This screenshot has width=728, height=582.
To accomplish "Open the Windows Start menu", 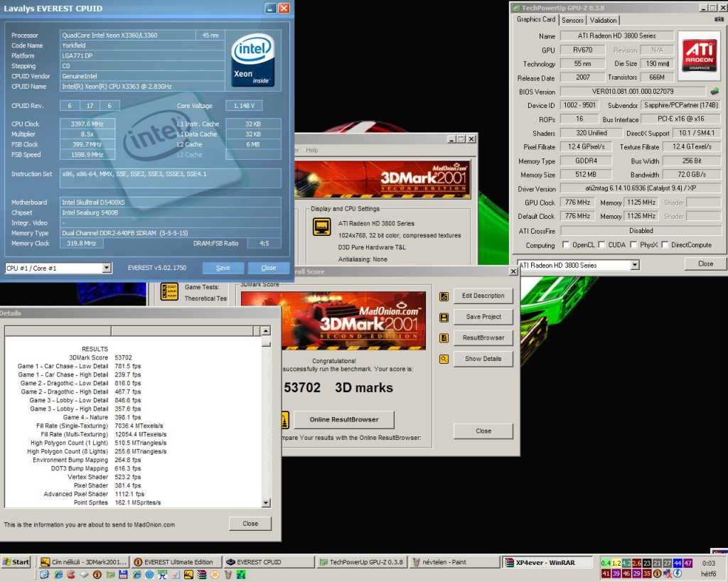I will pos(16,562).
